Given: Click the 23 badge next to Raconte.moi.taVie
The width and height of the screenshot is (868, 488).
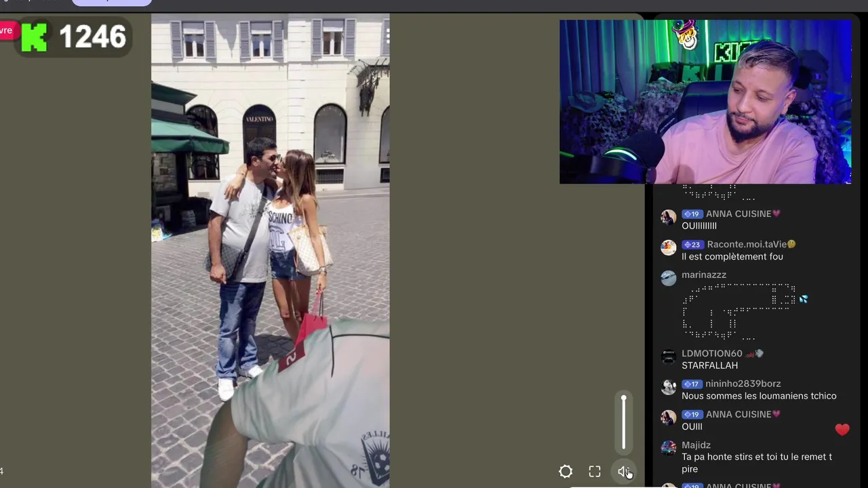Looking at the screenshot, I should [x=692, y=245].
